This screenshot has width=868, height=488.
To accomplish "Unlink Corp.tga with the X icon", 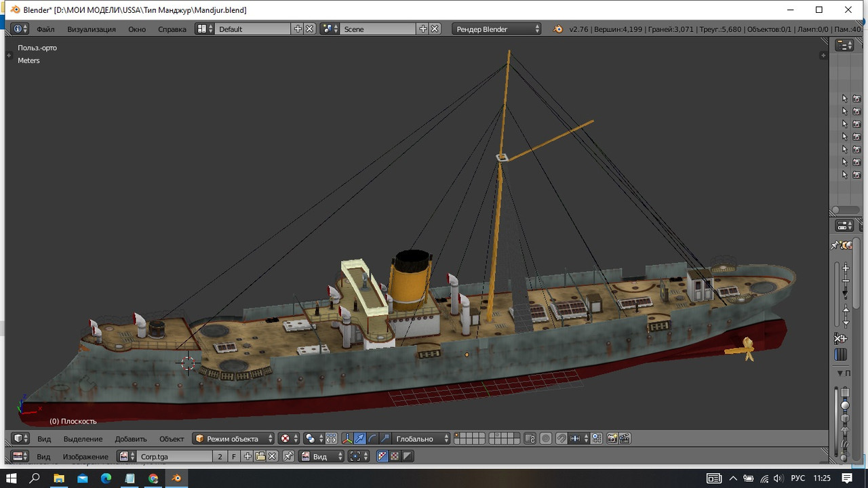I will (x=272, y=457).
